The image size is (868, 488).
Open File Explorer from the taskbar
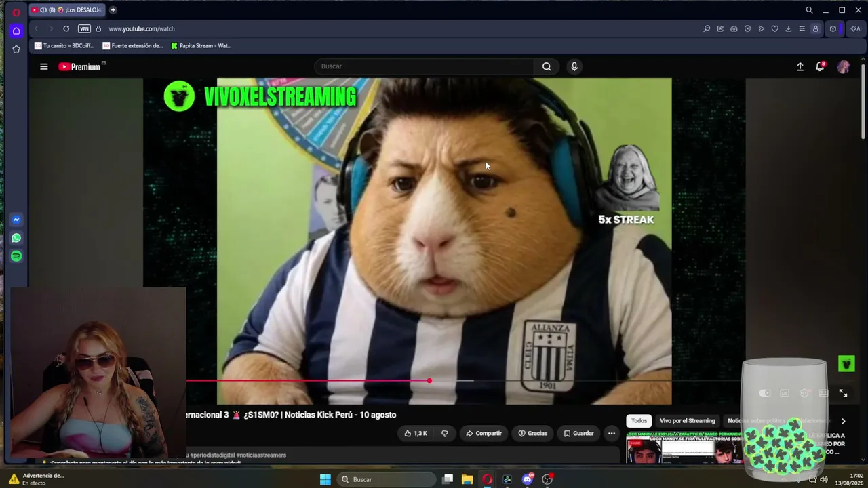coord(467,480)
